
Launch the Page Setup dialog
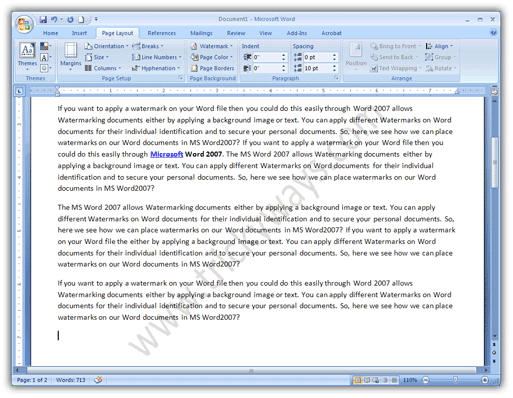click(x=180, y=78)
